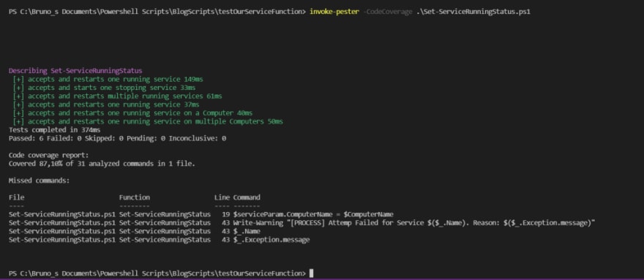Click the 'Passed: 6 Failed: 0' summary line
644x280 pixels.
click(118, 138)
